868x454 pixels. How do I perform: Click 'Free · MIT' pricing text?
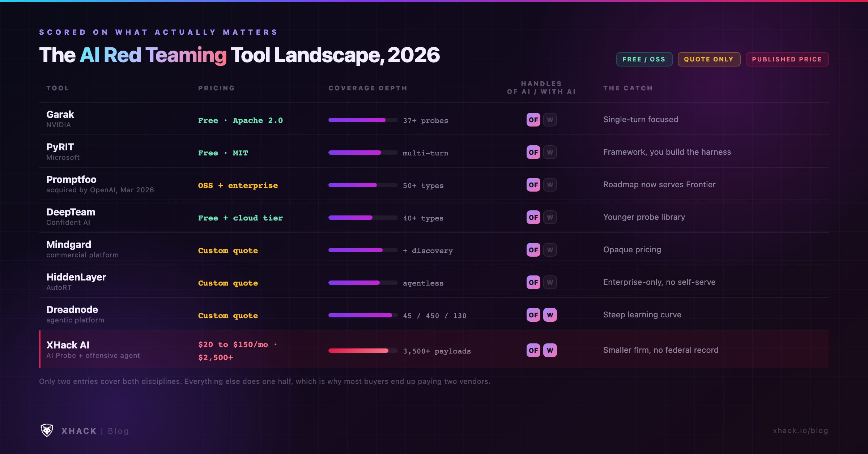point(223,153)
